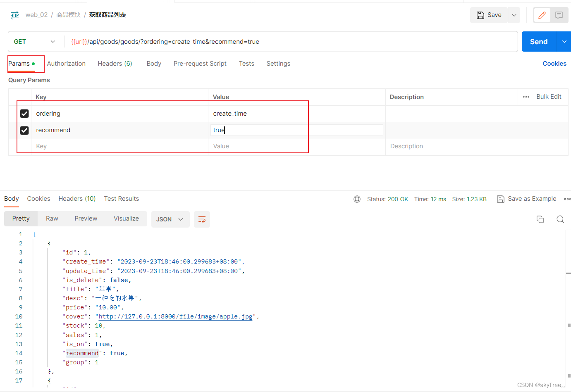This screenshot has height=392, width=571.
Task: Open the search-in-response icon
Action: click(560, 219)
